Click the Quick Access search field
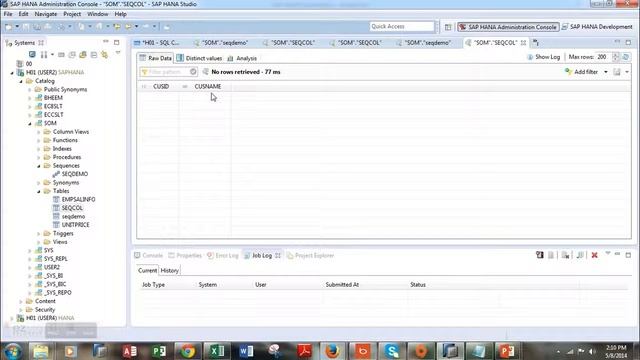Screen dimensions: 640x360 402,26
